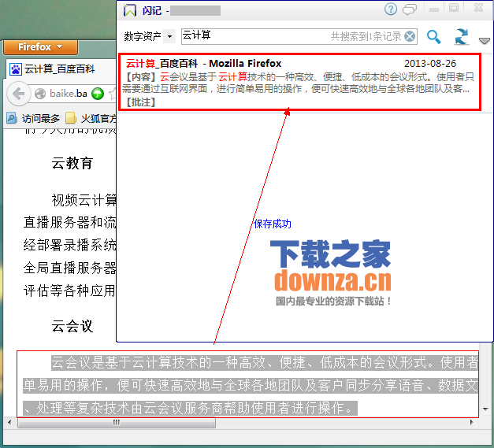This screenshot has height=448, width=494.
Task: Click the 2013-08-26 date of the result
Action: [430, 63]
